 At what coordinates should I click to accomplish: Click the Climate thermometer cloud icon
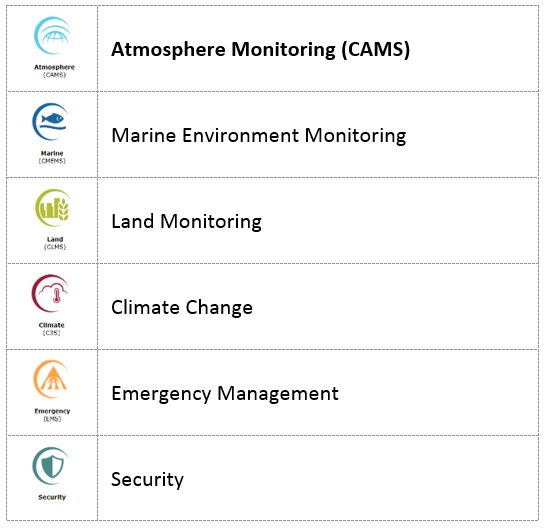pos(50,293)
